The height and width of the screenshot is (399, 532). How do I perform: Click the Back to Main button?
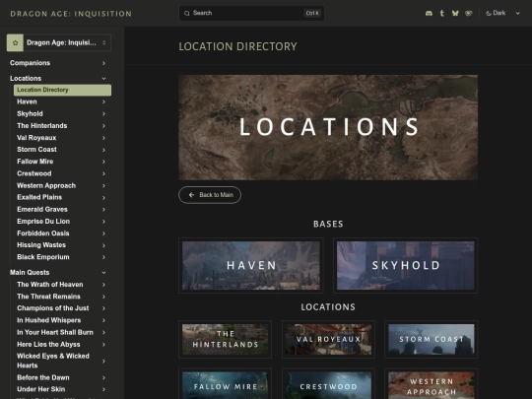pyautogui.click(x=210, y=195)
